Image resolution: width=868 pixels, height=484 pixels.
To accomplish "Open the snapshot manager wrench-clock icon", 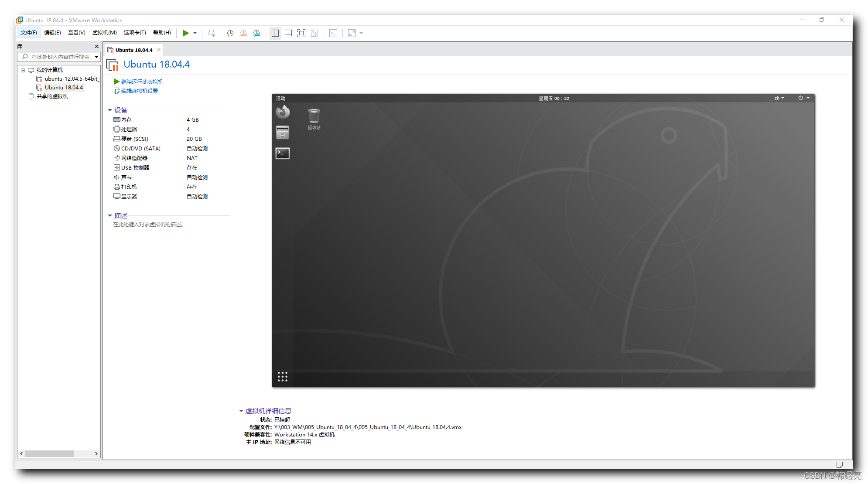I will (x=256, y=33).
